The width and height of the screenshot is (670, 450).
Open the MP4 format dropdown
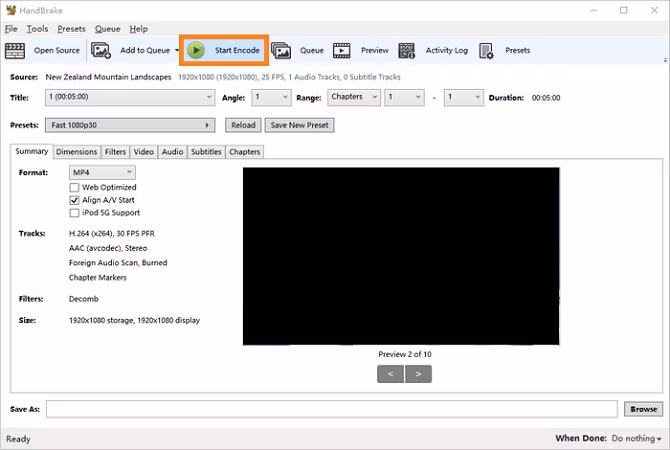[x=102, y=172]
